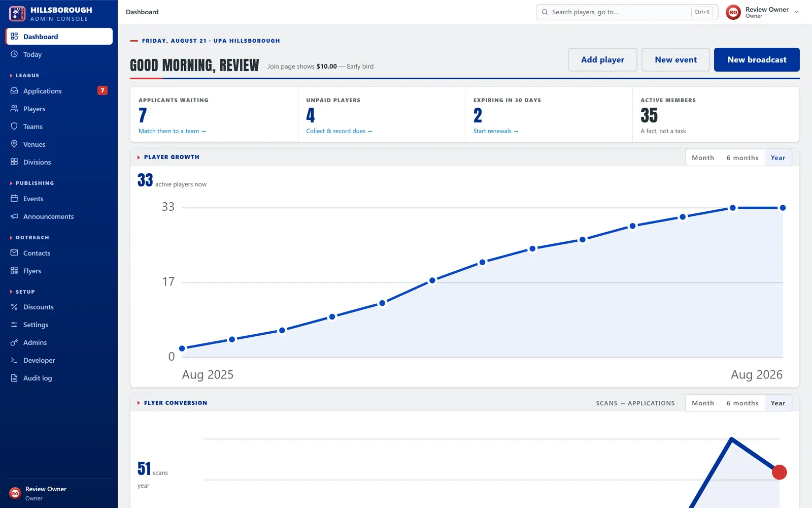
Task: Click the Hillsborough logo icon
Action: (x=17, y=13)
